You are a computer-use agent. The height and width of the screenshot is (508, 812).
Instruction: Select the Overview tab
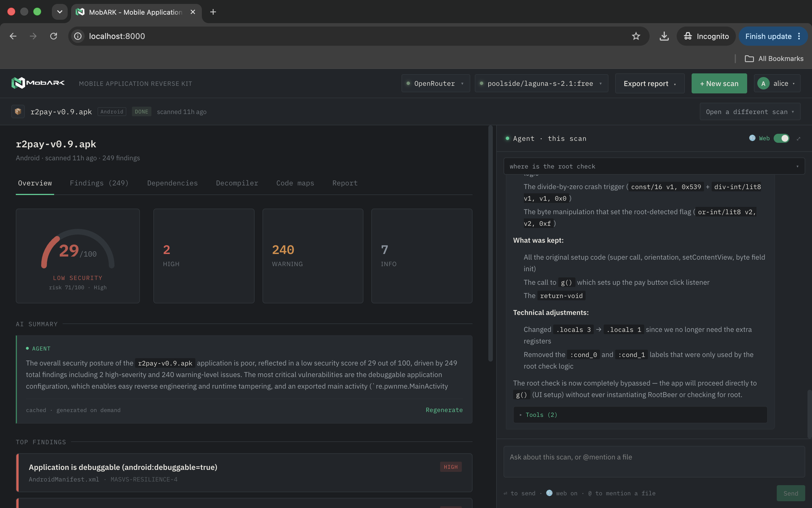pos(35,183)
